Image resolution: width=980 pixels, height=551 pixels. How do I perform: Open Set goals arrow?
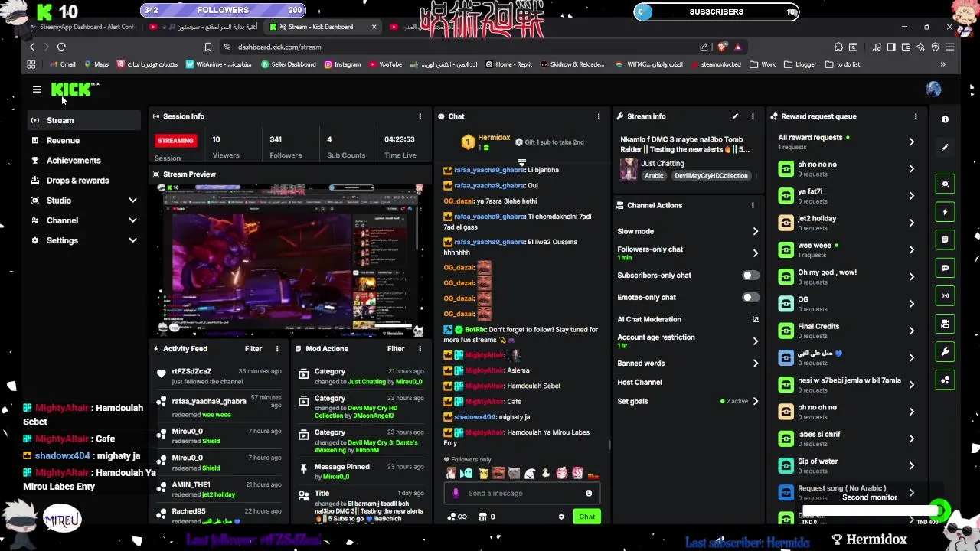click(755, 401)
